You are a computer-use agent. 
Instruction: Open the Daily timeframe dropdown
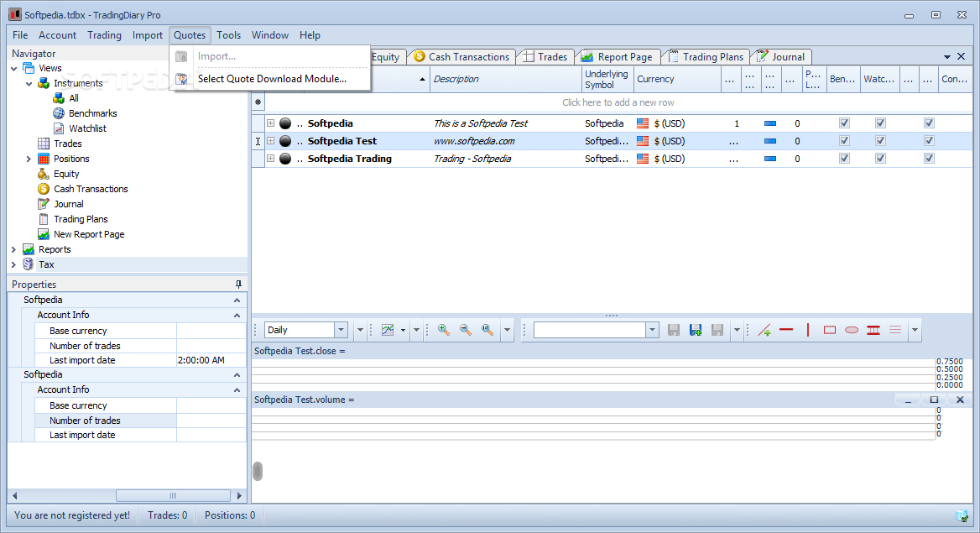coord(341,330)
